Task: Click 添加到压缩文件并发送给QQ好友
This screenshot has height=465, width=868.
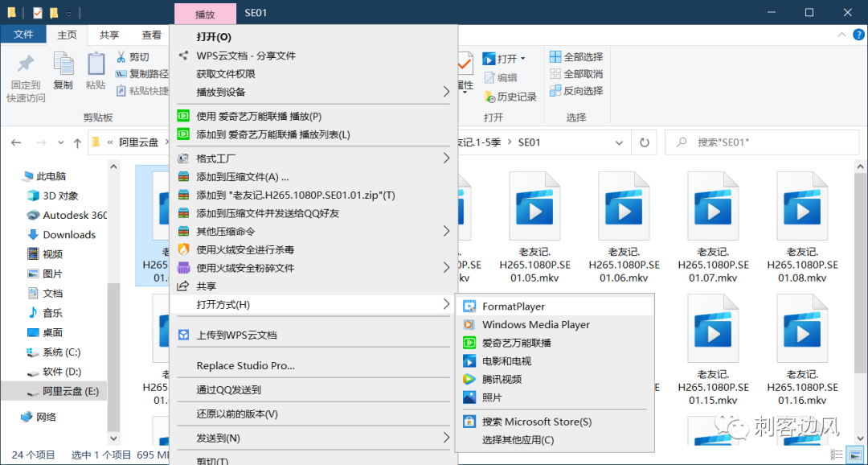Action: click(x=313, y=213)
